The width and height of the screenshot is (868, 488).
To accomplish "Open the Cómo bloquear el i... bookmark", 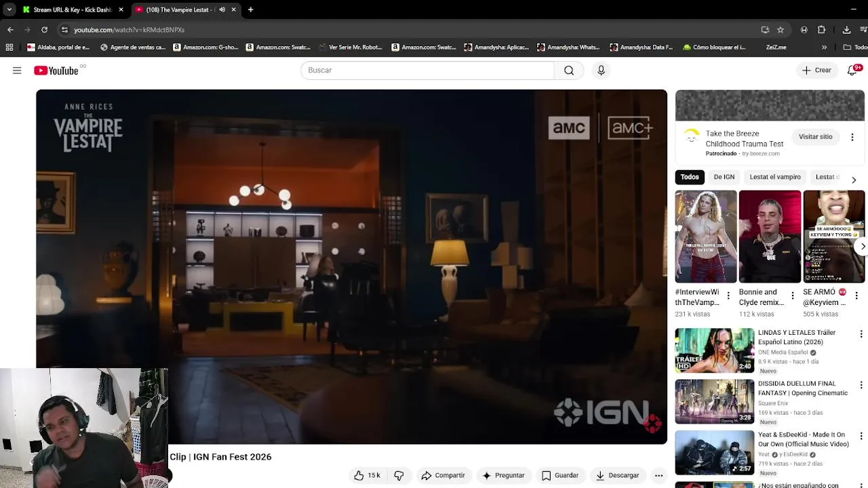I will coord(714,47).
